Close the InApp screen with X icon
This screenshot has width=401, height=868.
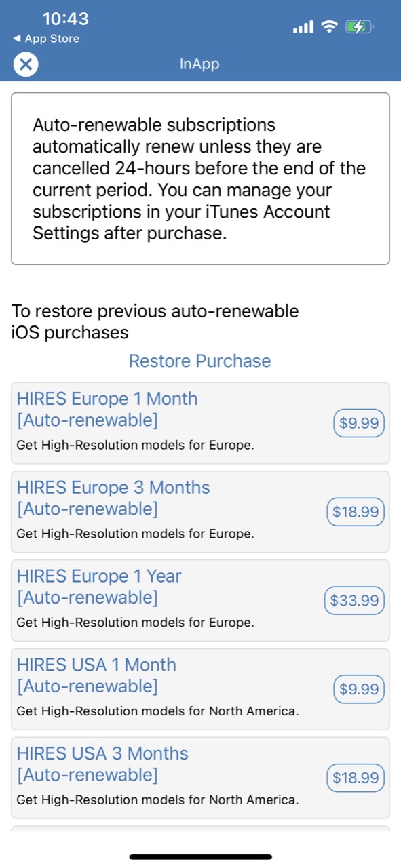point(26,65)
